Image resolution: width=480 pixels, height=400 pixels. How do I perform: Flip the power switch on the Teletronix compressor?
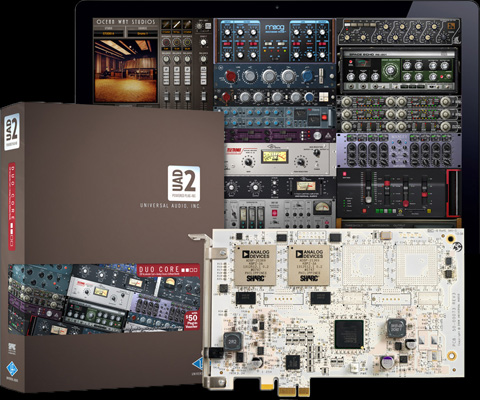pos(317,165)
